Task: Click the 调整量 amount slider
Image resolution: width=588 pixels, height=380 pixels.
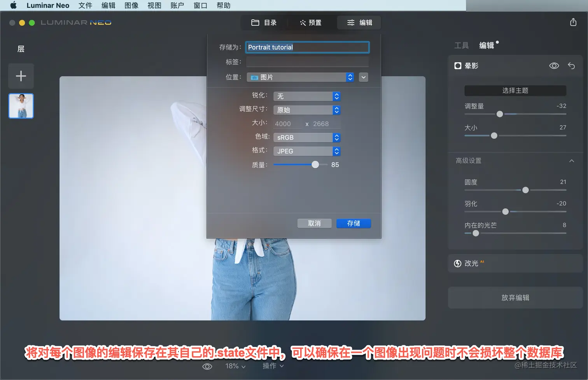Action: coord(515,114)
